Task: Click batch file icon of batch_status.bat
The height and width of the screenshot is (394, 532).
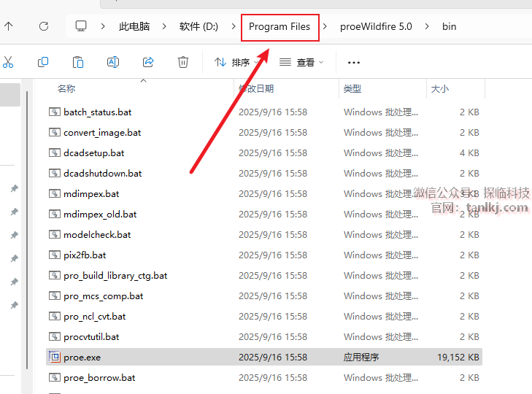Action: click(x=55, y=112)
